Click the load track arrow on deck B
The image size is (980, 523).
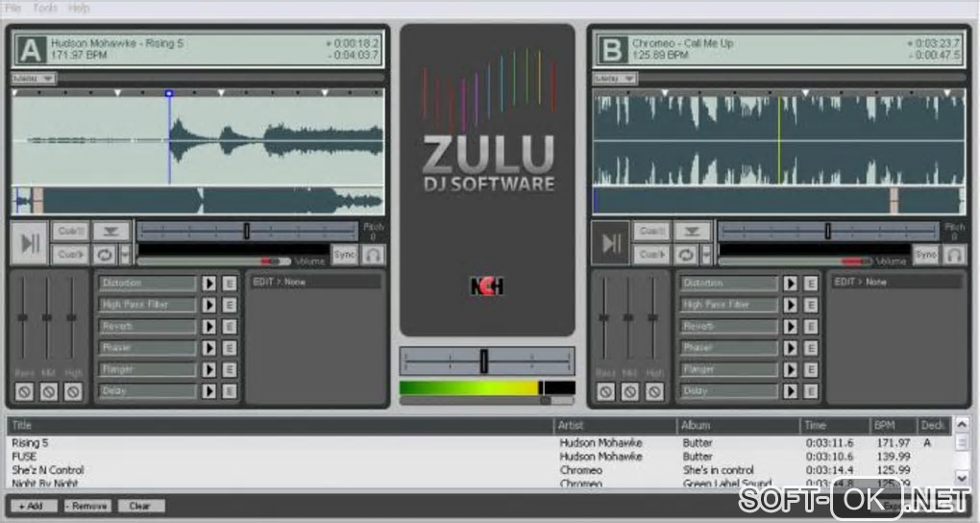pos(693,232)
